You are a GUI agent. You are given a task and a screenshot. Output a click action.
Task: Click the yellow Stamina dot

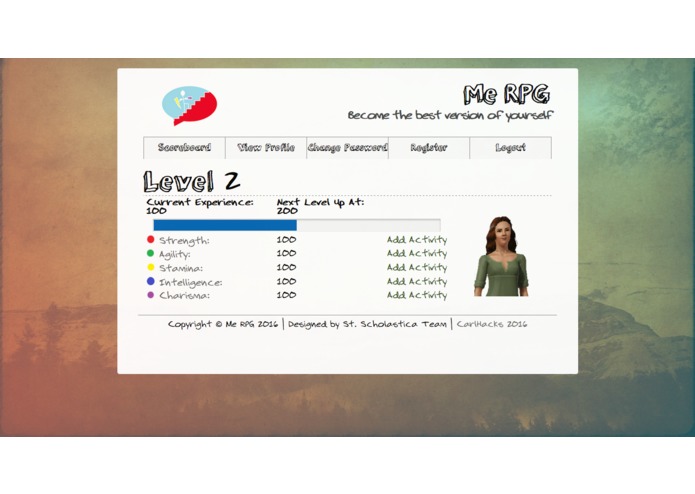pos(151,267)
